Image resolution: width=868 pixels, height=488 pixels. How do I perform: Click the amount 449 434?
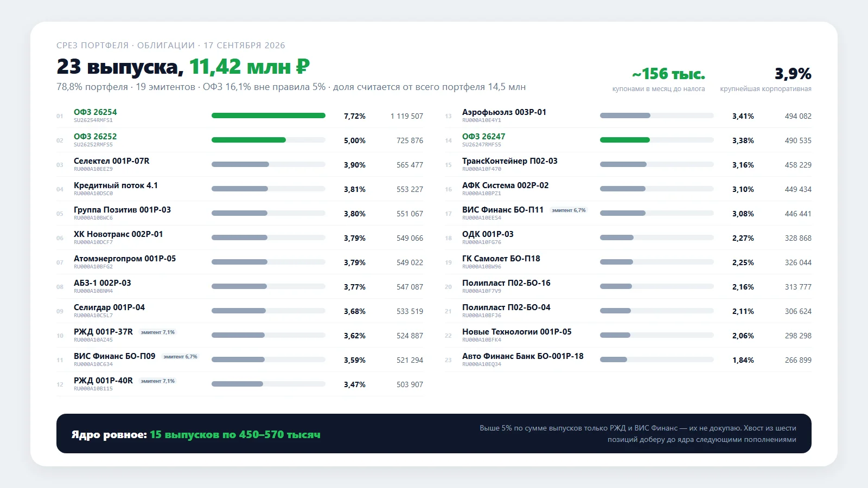798,189
